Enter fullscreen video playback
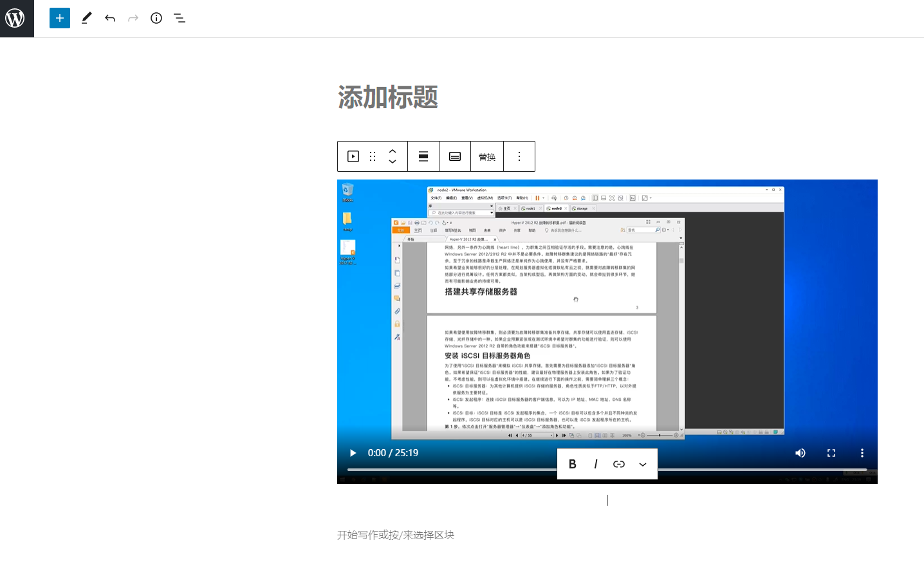 pyautogui.click(x=831, y=453)
